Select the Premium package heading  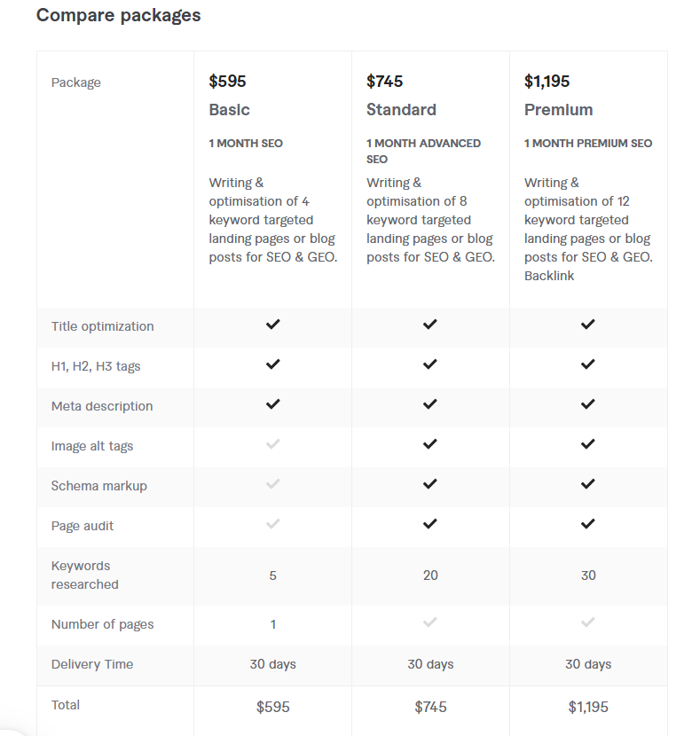[x=559, y=110]
